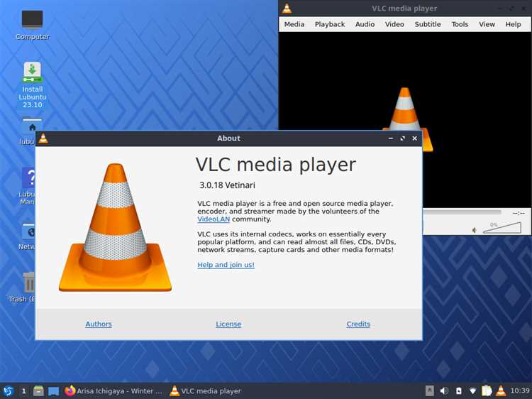
Task: Open the file manager taskbar launcher
Action: point(39,391)
